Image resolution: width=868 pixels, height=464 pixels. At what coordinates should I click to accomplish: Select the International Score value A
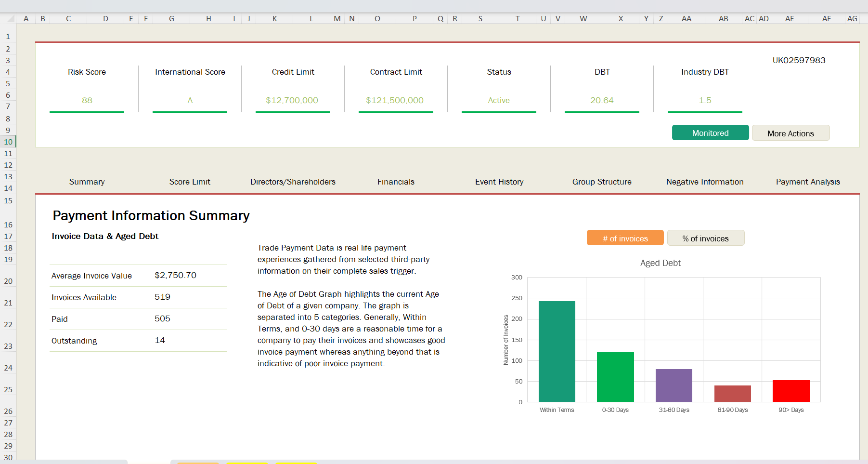[x=190, y=100]
